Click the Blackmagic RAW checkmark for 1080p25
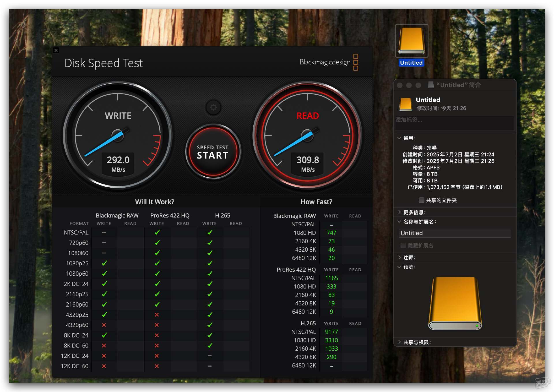Image resolution: width=554 pixels, height=392 pixels. click(104, 263)
